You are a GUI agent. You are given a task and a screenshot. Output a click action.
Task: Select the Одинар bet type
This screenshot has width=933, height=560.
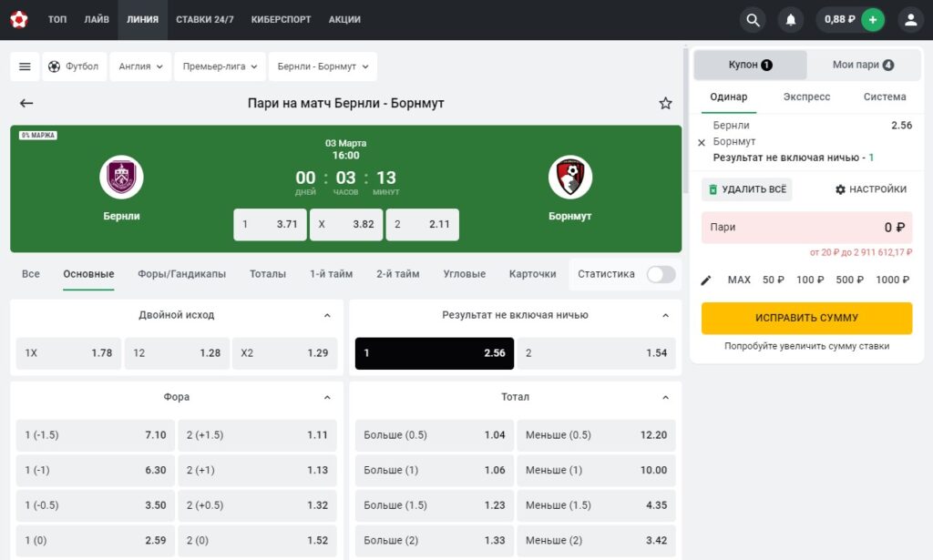click(728, 97)
